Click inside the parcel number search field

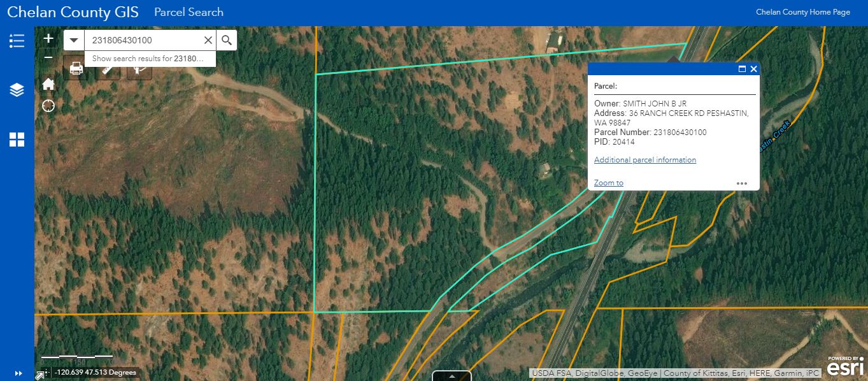(x=145, y=40)
